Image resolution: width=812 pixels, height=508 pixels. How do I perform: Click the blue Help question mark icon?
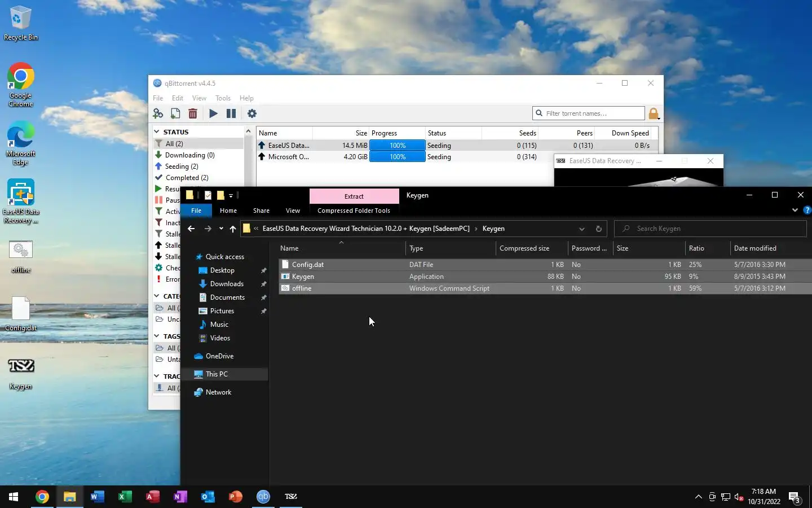pos(807,210)
